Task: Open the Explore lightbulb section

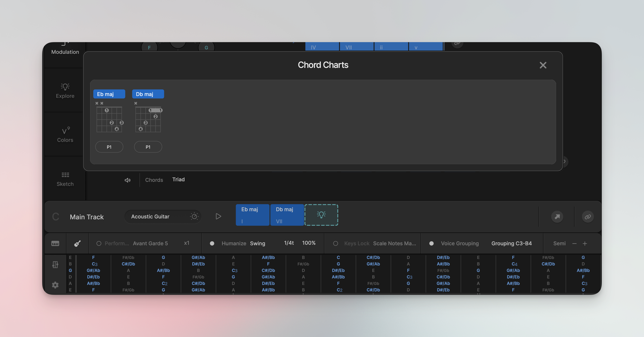Action: click(x=65, y=91)
